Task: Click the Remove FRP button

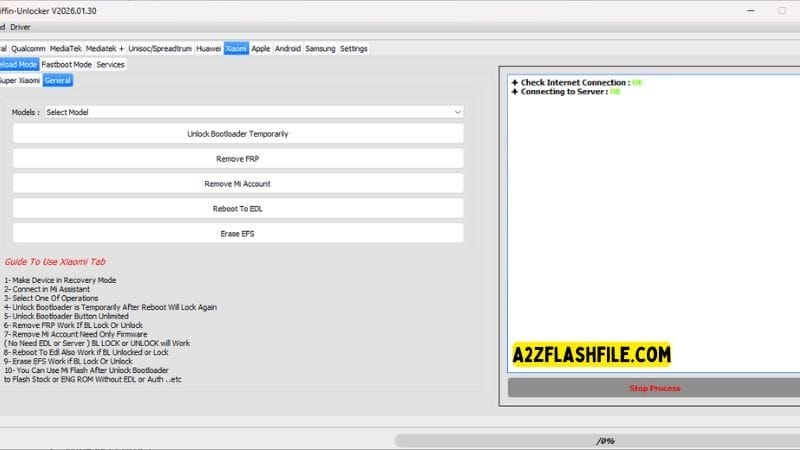Action: [238, 159]
